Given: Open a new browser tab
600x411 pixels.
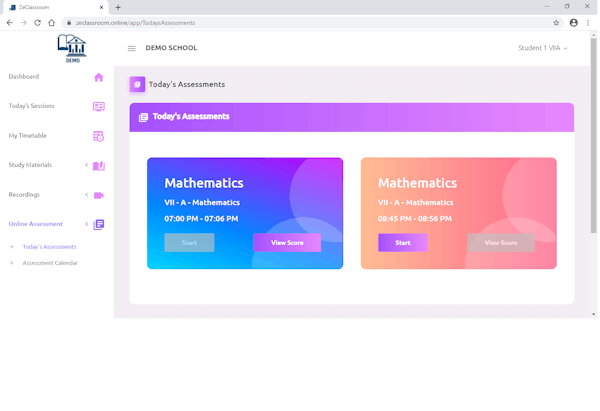Looking at the screenshot, I should tap(118, 7).
